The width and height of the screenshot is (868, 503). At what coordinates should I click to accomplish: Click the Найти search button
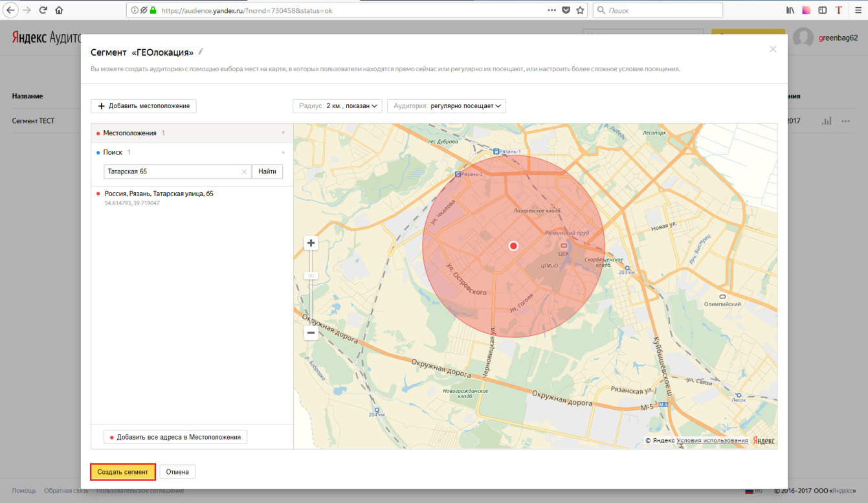coord(267,172)
